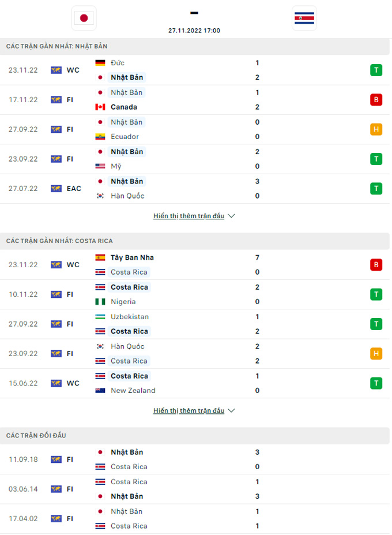The image size is (392, 535).
Task: Open the Uzbekistan team link
Action: pyautogui.click(x=129, y=316)
